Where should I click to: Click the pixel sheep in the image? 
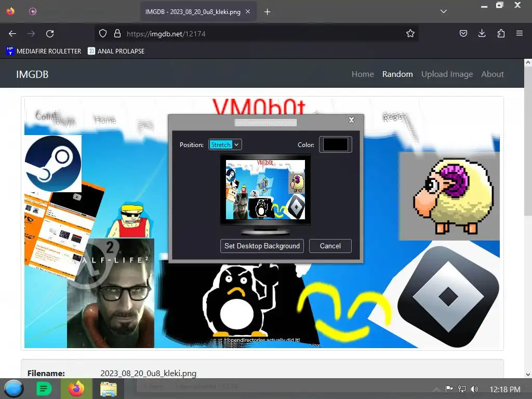click(x=453, y=197)
